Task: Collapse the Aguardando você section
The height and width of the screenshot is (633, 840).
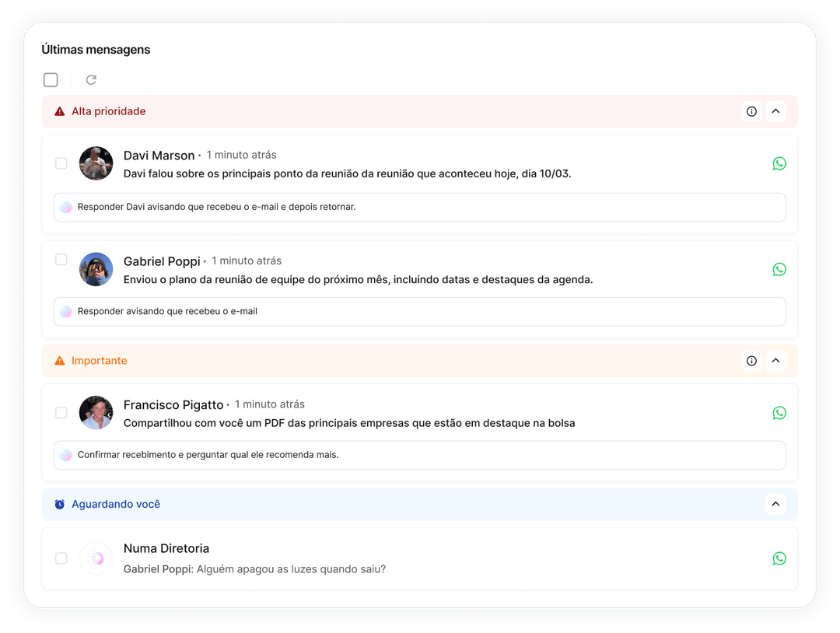Action: (x=775, y=504)
